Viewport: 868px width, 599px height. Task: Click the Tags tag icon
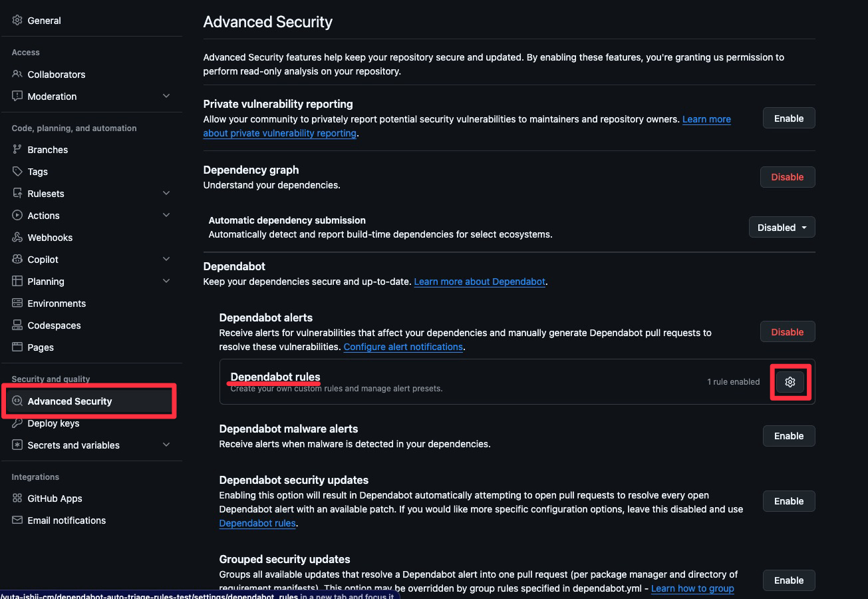tap(17, 172)
